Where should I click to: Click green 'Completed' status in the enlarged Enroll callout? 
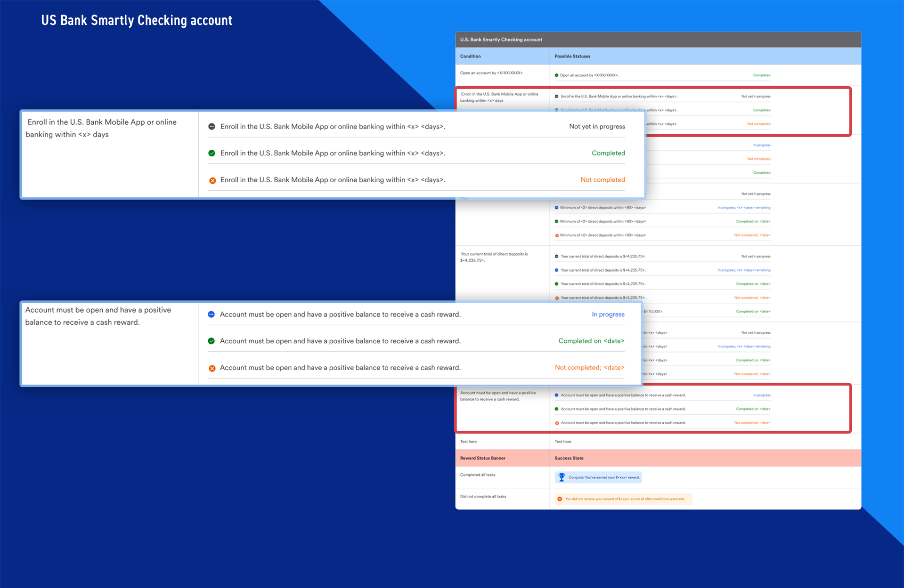click(608, 153)
